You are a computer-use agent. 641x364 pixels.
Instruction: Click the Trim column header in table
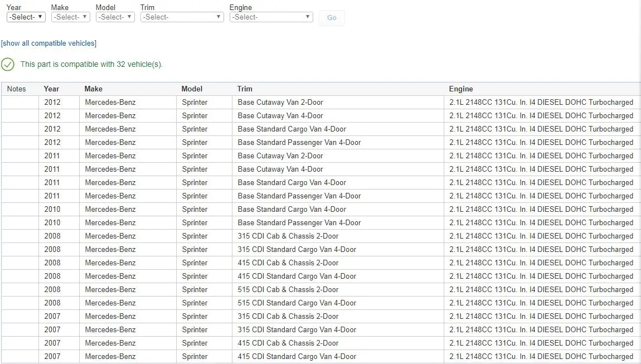(245, 89)
